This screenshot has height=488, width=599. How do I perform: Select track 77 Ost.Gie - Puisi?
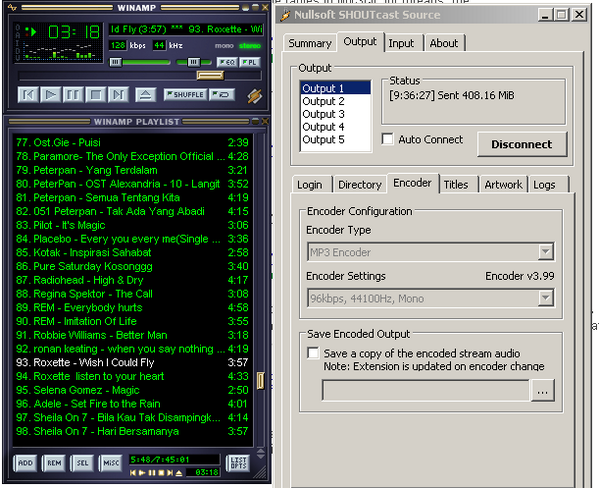coord(132,143)
